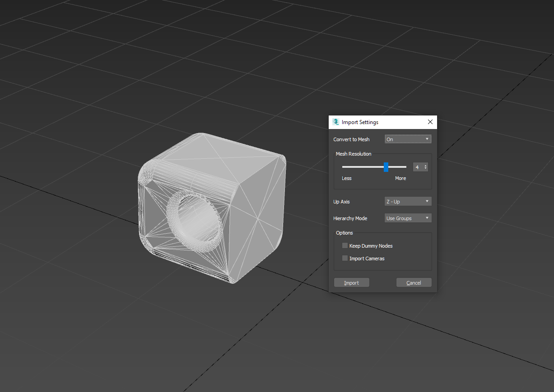Click the 3ds Max logo in dialog title
The width and height of the screenshot is (554, 392).
[x=336, y=122]
